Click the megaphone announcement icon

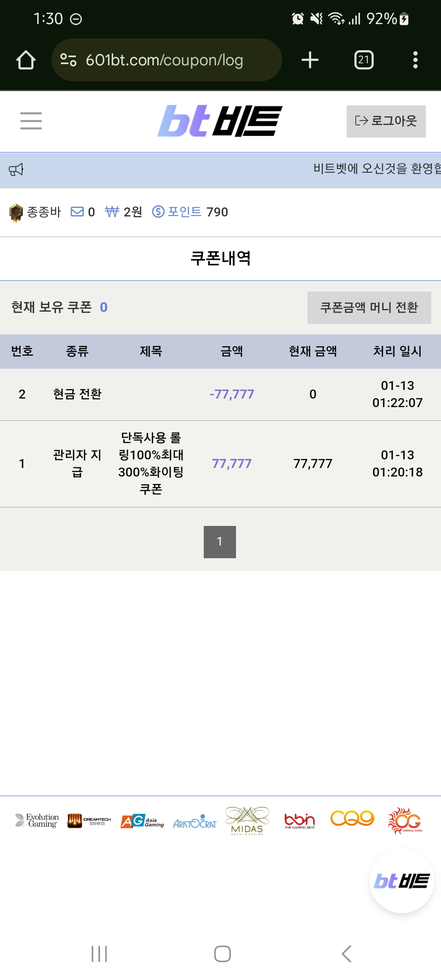pyautogui.click(x=16, y=169)
